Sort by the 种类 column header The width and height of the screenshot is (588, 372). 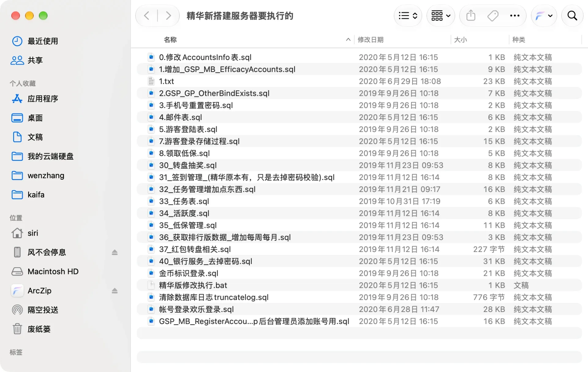[519, 39]
